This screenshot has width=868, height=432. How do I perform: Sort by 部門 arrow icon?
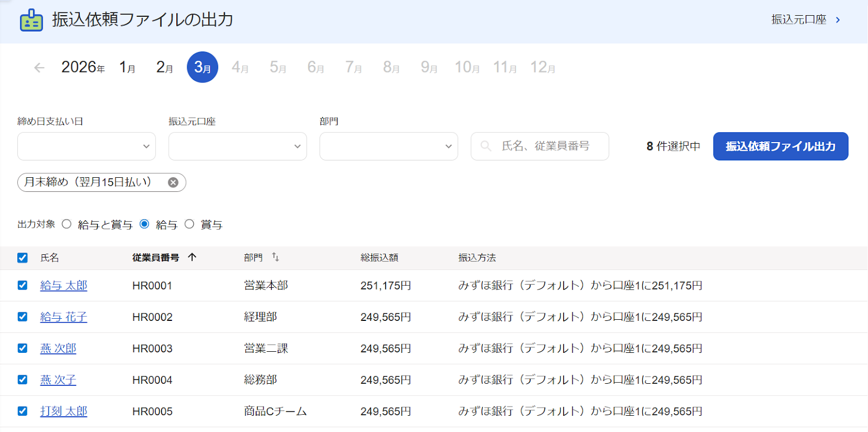(276, 257)
